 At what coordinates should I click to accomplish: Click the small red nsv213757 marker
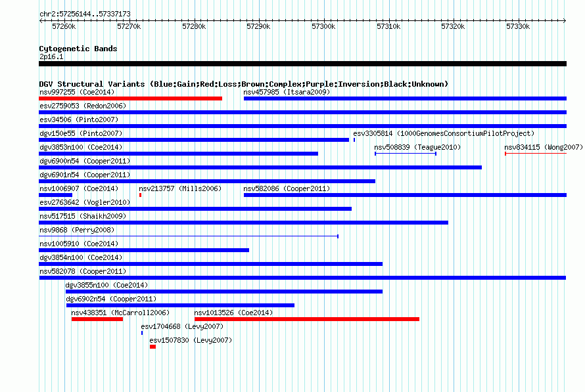click(x=140, y=195)
